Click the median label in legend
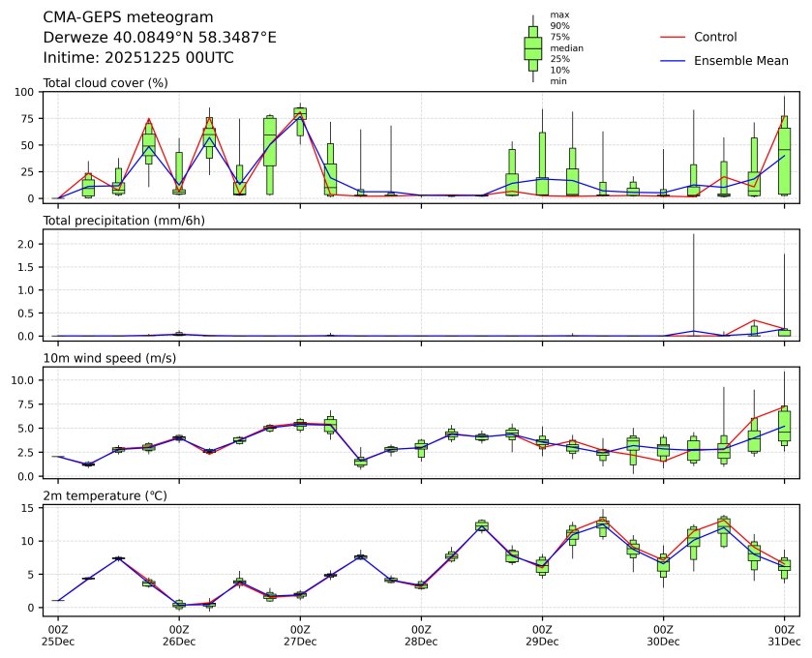The image size is (812, 658). click(566, 47)
